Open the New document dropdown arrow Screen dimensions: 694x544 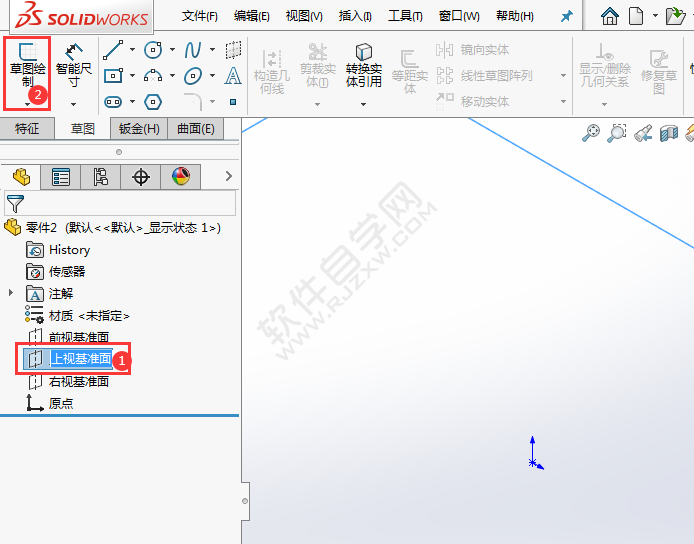click(x=655, y=16)
